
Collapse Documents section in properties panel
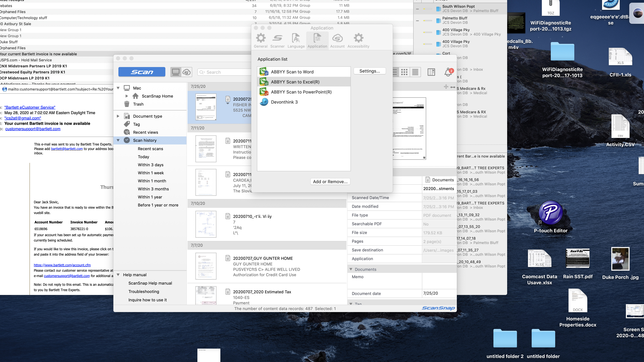351,269
